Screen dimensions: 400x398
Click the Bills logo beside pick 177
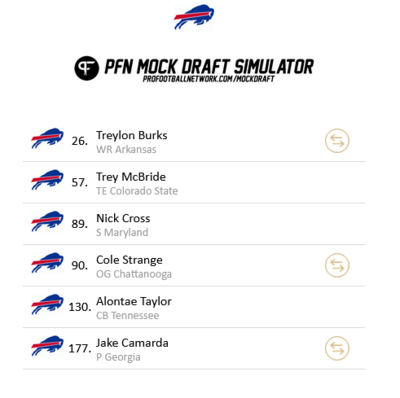pos(47,346)
